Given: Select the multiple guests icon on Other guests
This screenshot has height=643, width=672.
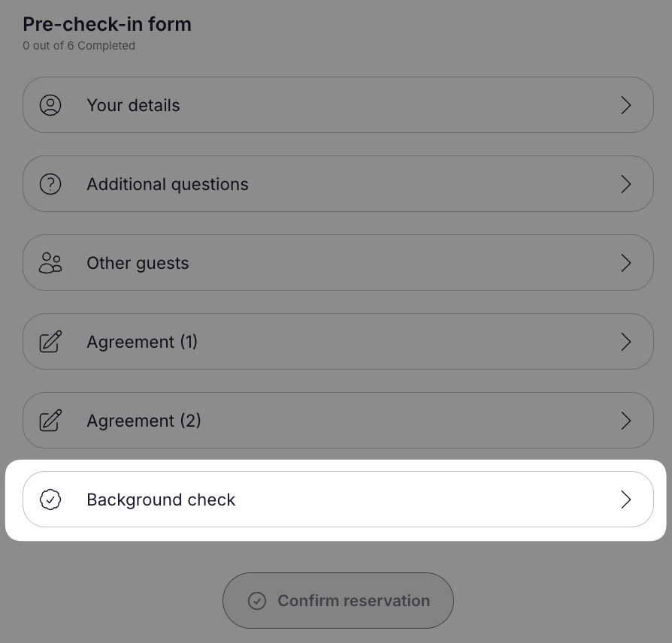Looking at the screenshot, I should (x=50, y=263).
